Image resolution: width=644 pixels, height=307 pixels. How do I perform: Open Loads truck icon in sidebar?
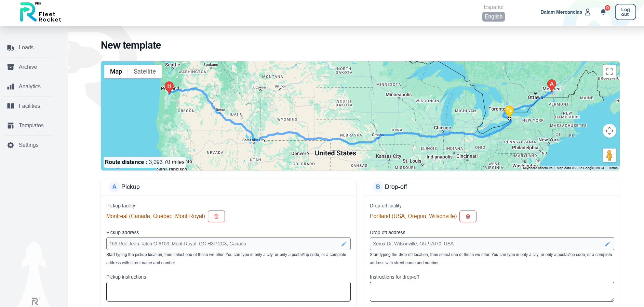pyautogui.click(x=11, y=48)
